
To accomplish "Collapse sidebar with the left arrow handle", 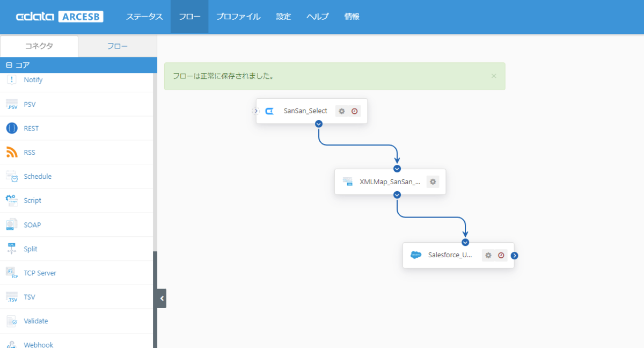I will point(162,298).
